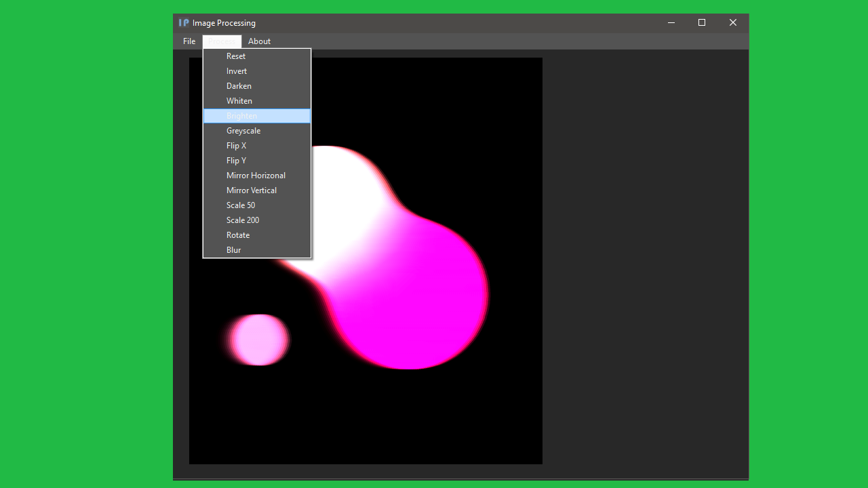Click the IP application icon in title bar

(184, 22)
